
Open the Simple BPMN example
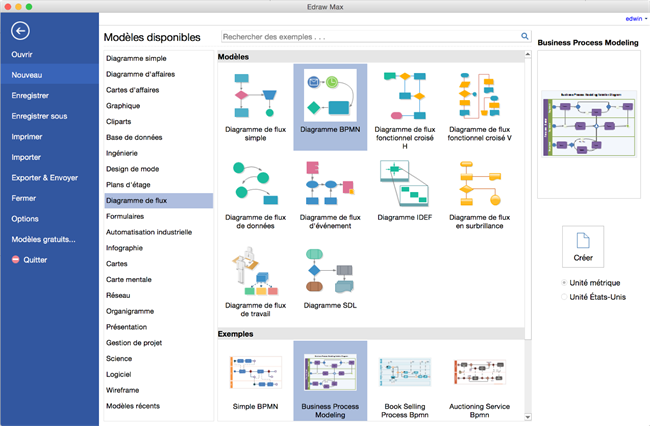tap(255, 380)
